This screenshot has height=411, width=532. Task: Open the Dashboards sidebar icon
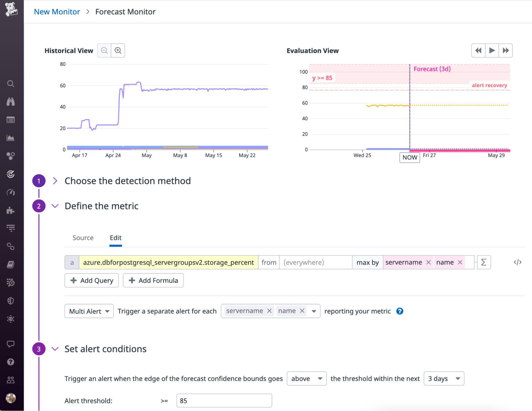coord(11,138)
